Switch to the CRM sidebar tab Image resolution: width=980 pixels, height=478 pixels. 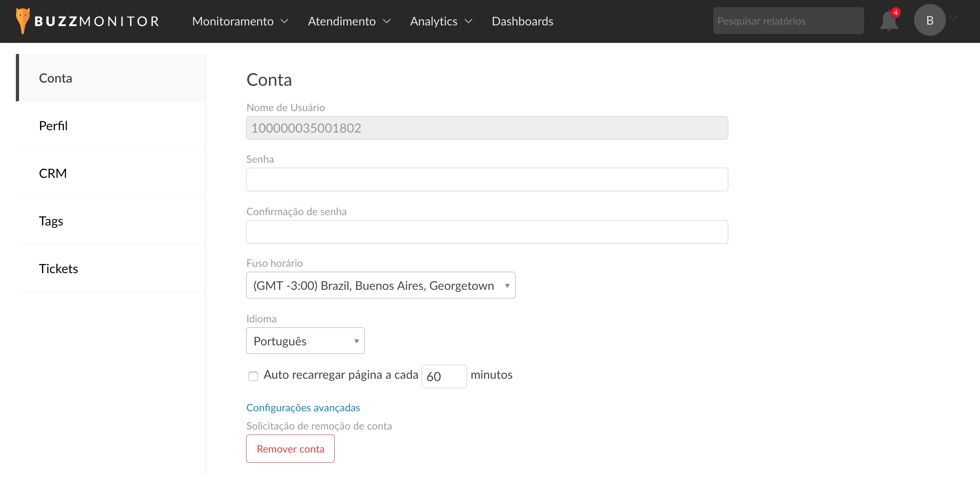[x=53, y=173]
